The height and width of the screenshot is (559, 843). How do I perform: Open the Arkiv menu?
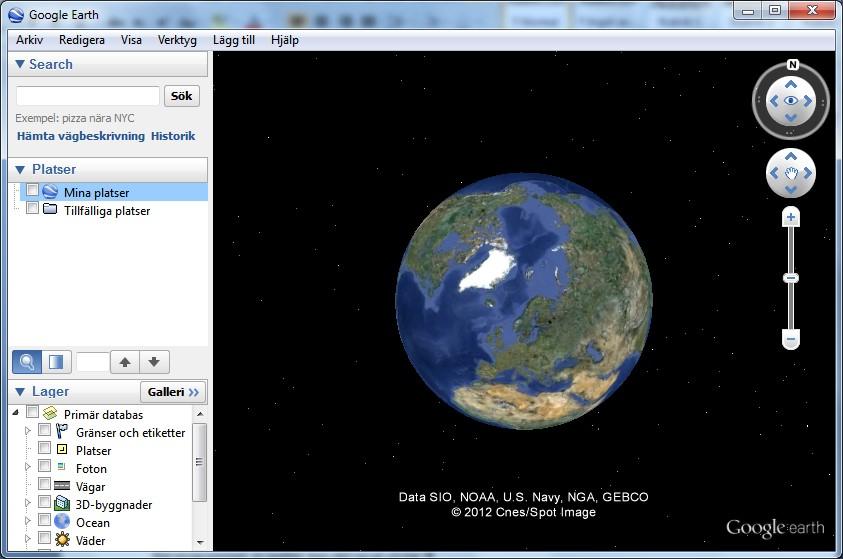[29, 40]
